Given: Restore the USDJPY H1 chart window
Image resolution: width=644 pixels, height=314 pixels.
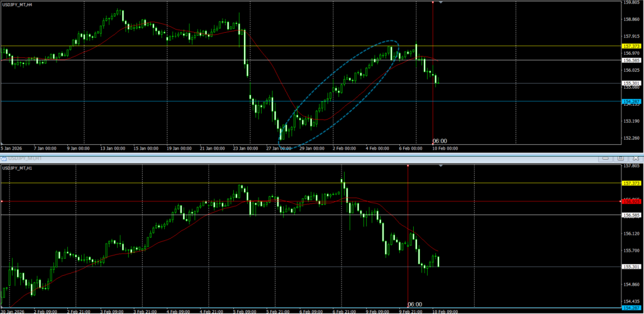Looking at the screenshot, I should tap(620, 158).
